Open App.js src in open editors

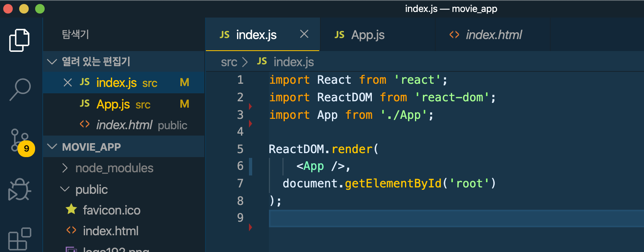[124, 104]
